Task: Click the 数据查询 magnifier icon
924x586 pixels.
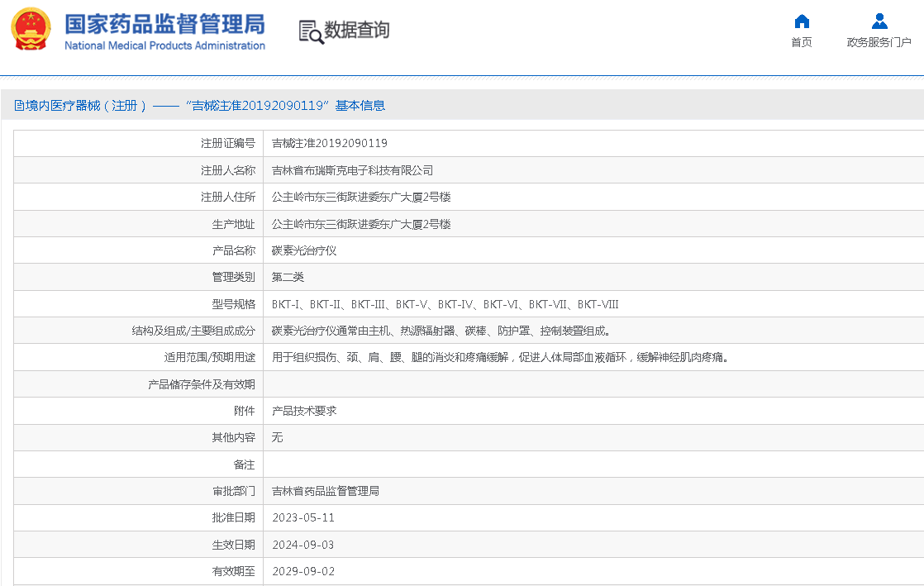Action: [x=311, y=31]
